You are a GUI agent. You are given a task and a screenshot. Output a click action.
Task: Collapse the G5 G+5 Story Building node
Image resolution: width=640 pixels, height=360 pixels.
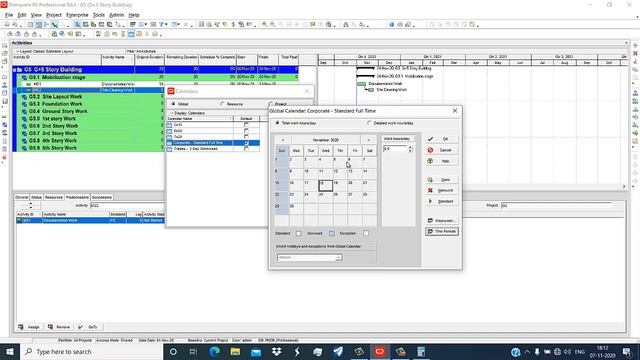point(14,70)
